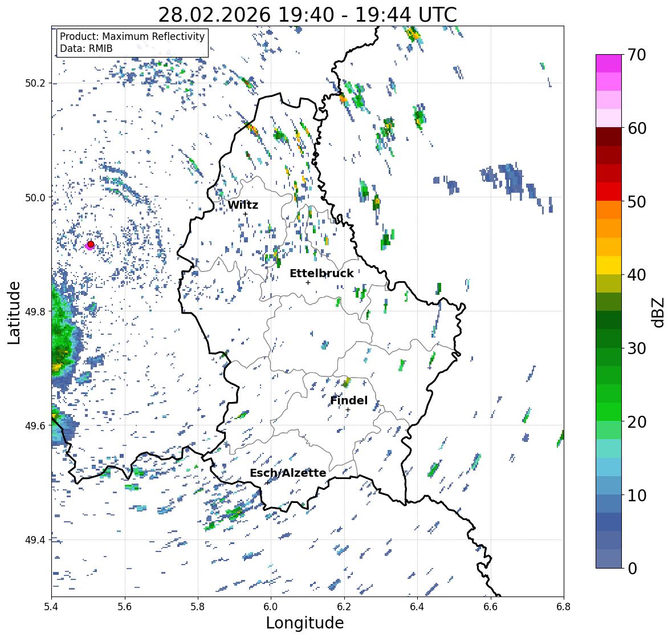Click the Findel station label

tap(349, 400)
